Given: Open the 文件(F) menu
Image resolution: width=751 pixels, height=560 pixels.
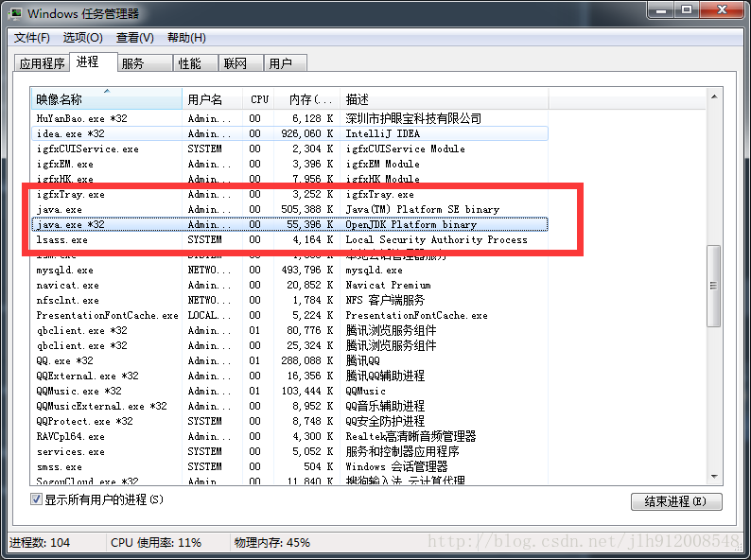Looking at the screenshot, I should coord(31,38).
